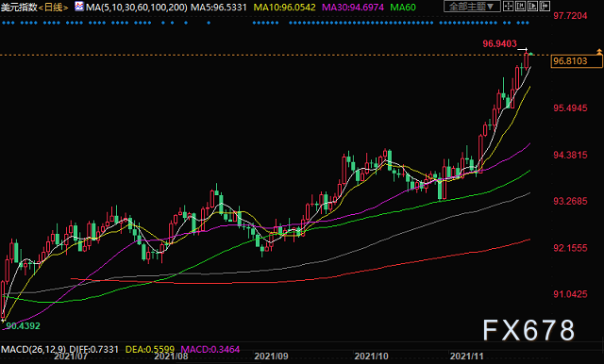Click the MA indicator icon beside 美元指数
Screen dimensions: 604x364
point(79,7)
